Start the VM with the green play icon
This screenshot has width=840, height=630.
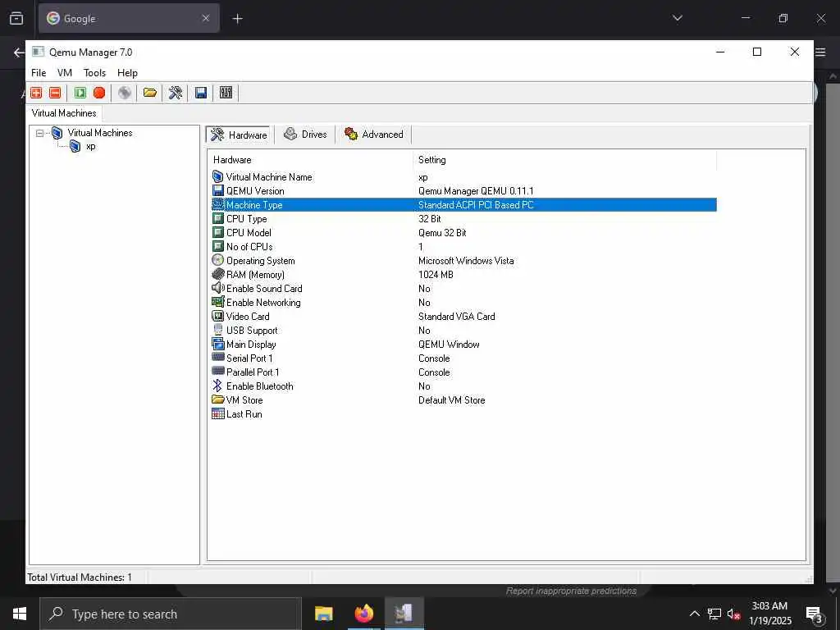(80, 93)
